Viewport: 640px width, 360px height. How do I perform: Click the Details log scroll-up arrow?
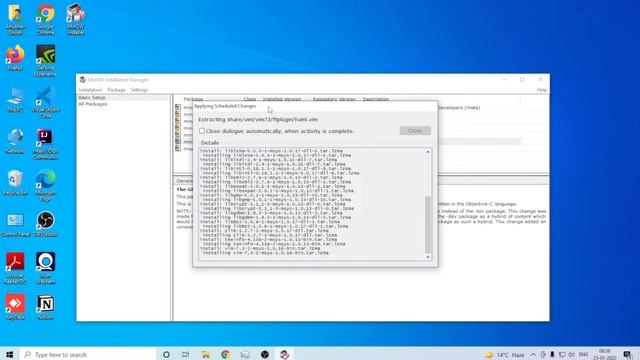[x=428, y=152]
